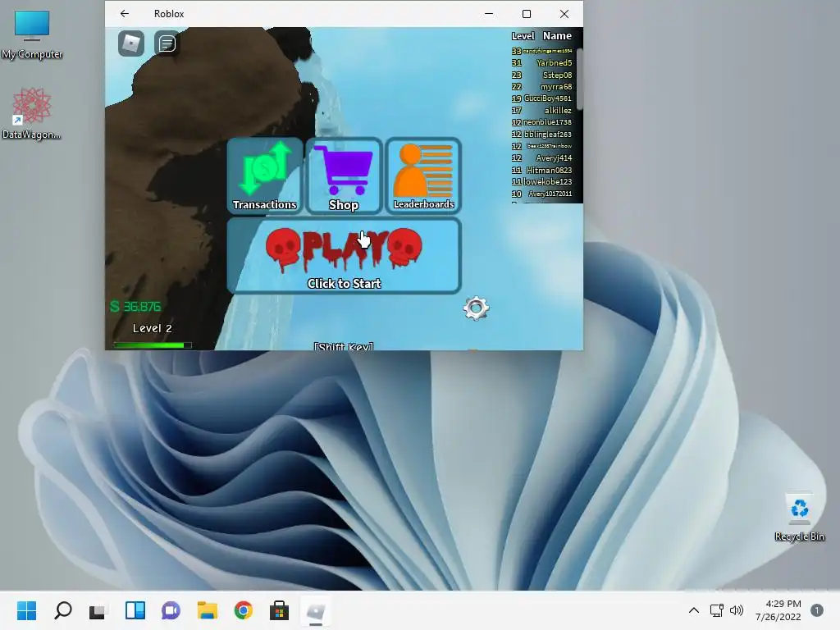Open the Roblox chat icon

click(167, 43)
